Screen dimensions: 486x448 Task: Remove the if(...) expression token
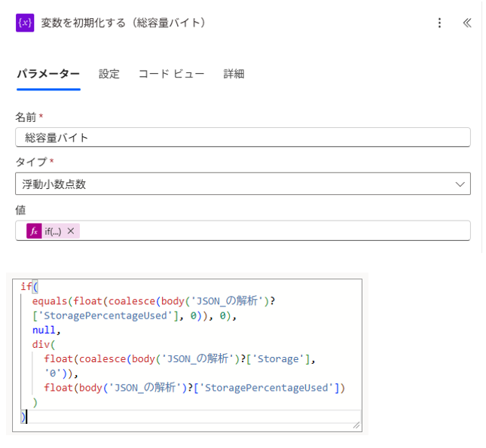pos(71,231)
